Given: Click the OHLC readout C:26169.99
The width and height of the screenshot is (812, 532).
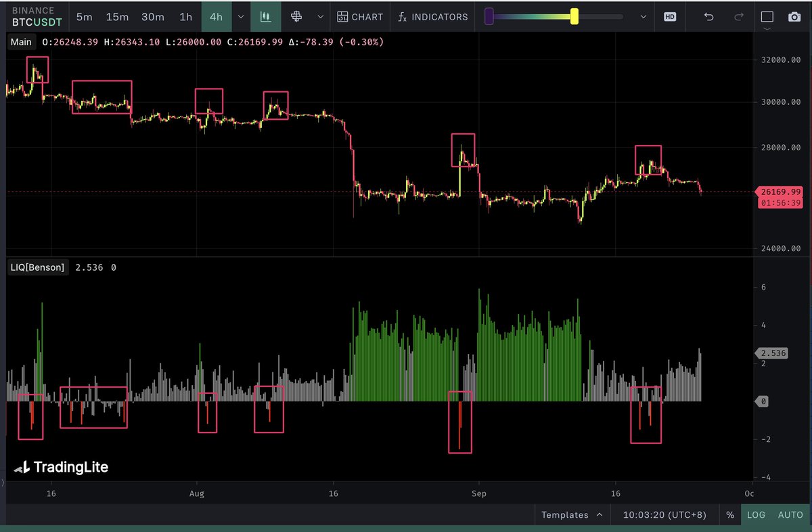Looking at the screenshot, I should point(254,42).
